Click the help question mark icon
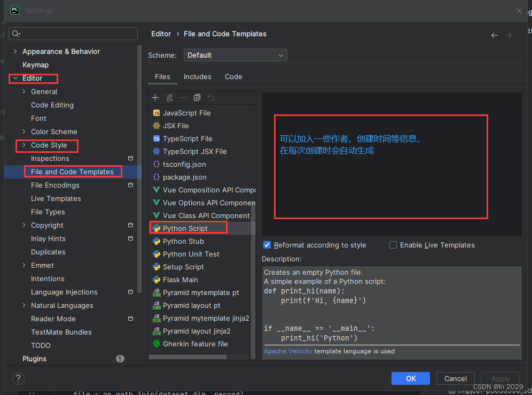Image resolution: width=532 pixels, height=395 pixels. (18, 378)
